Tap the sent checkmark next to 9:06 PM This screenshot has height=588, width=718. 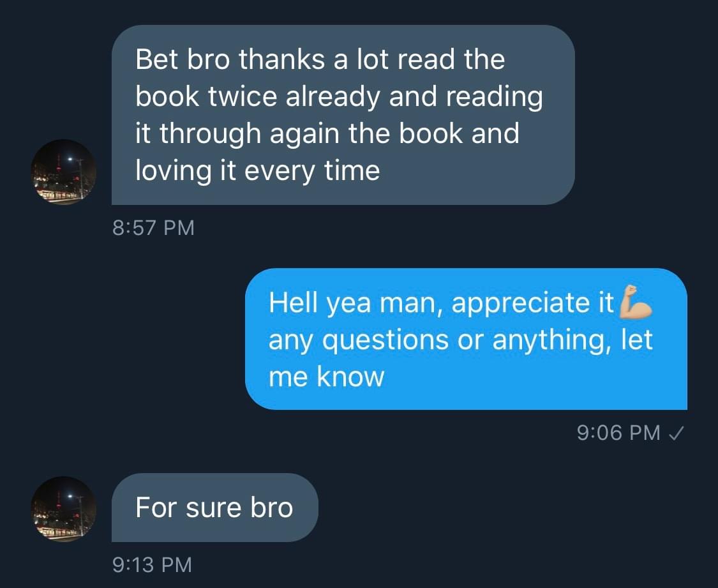677,433
